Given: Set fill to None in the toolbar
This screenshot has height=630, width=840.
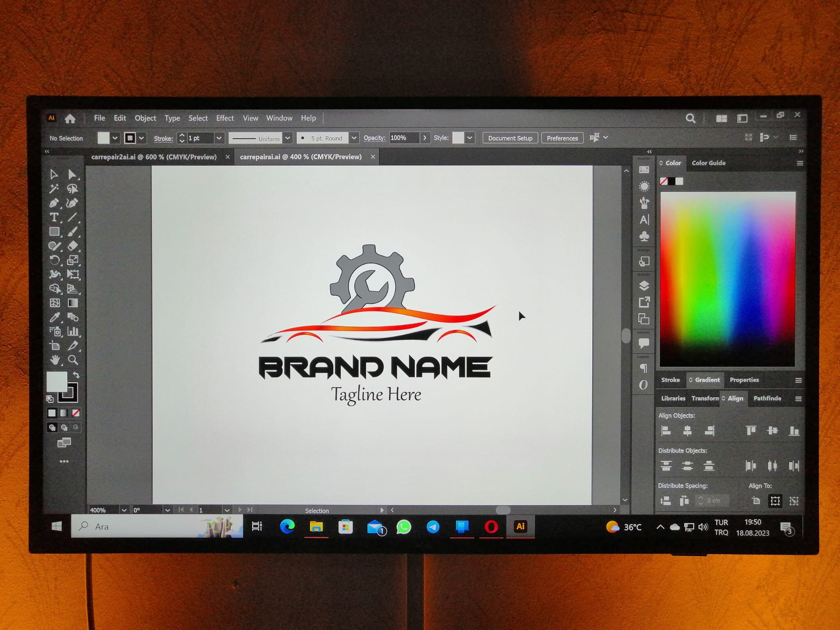Looking at the screenshot, I should [77, 413].
